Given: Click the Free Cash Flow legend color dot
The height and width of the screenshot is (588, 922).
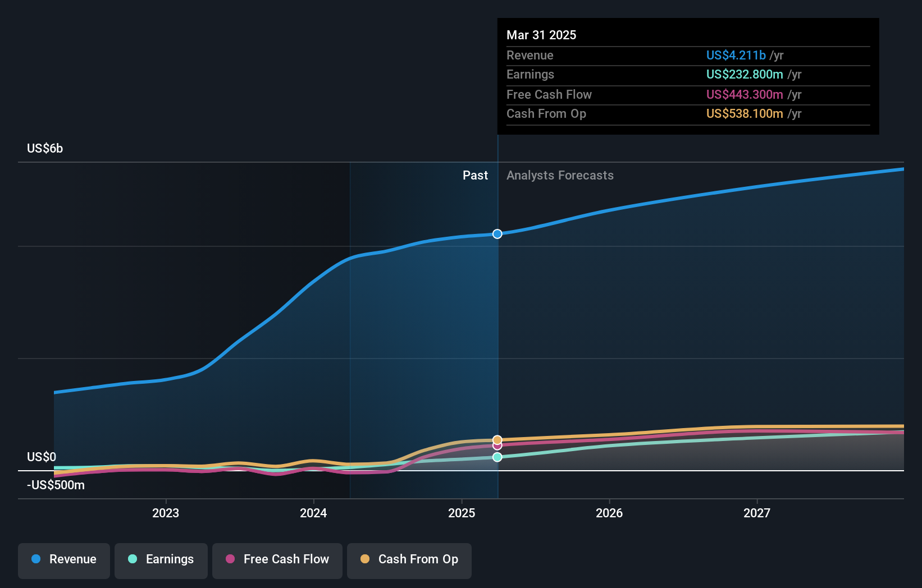Looking at the screenshot, I should tap(230, 559).
